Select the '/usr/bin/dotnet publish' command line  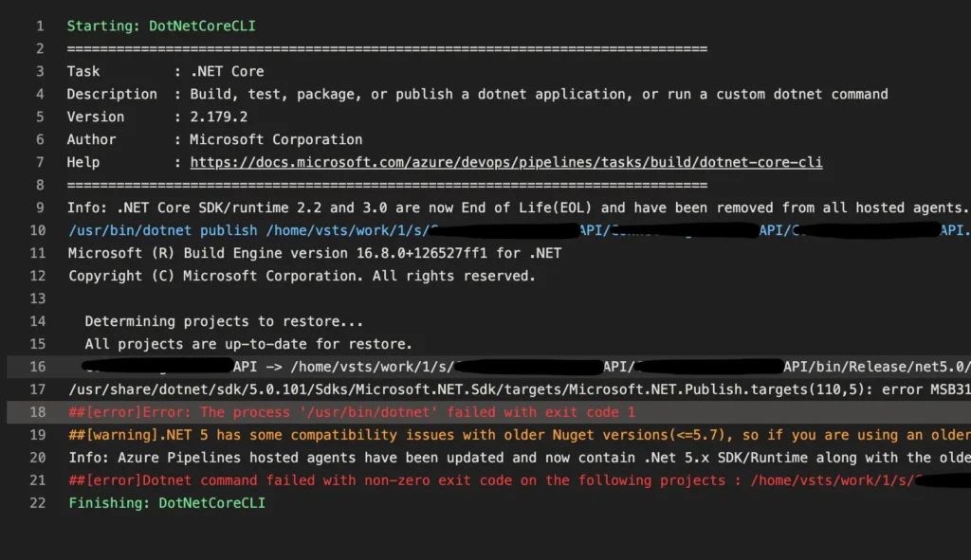[519, 230]
